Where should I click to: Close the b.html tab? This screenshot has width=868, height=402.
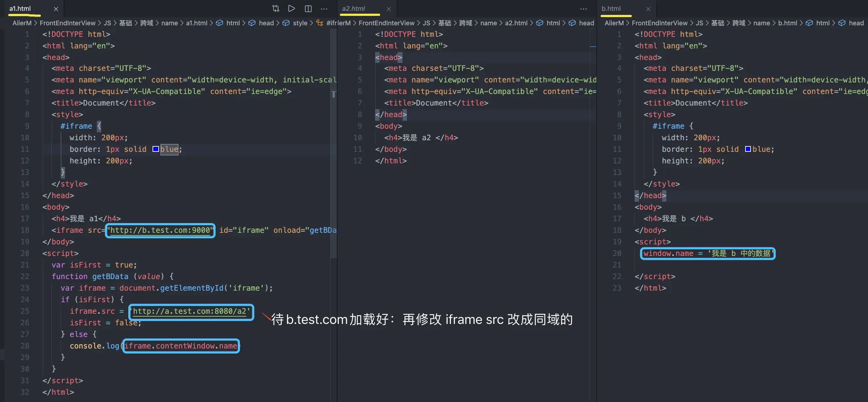point(648,9)
